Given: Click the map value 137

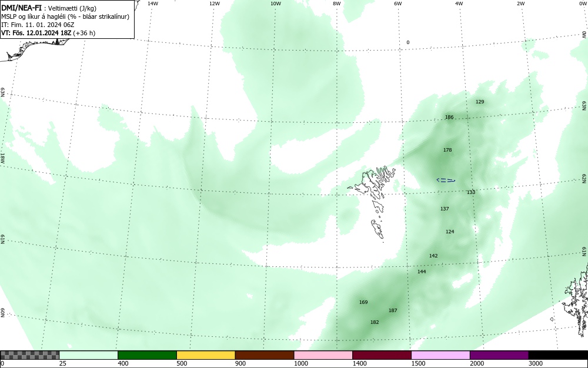Looking at the screenshot, I should pyautogui.click(x=445, y=208).
